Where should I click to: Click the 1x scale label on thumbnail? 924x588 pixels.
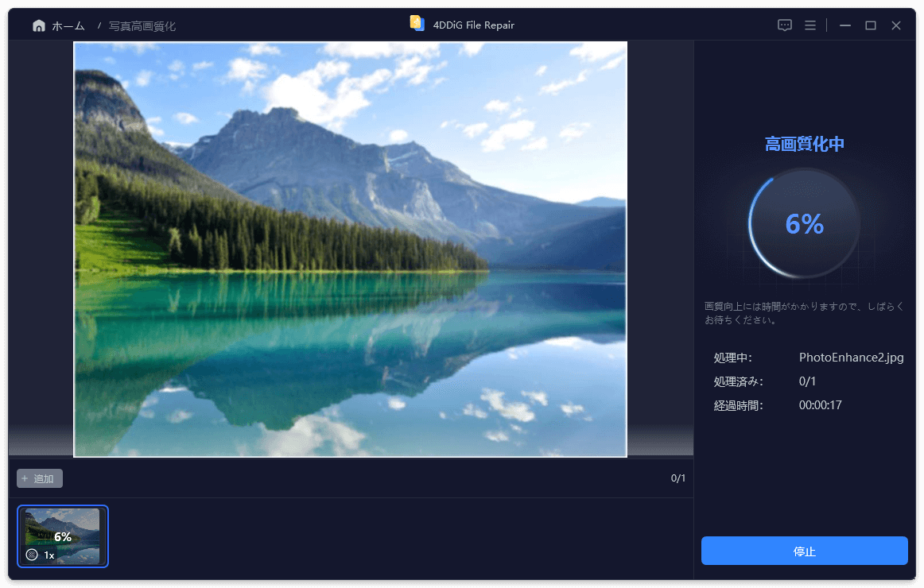coord(49,555)
